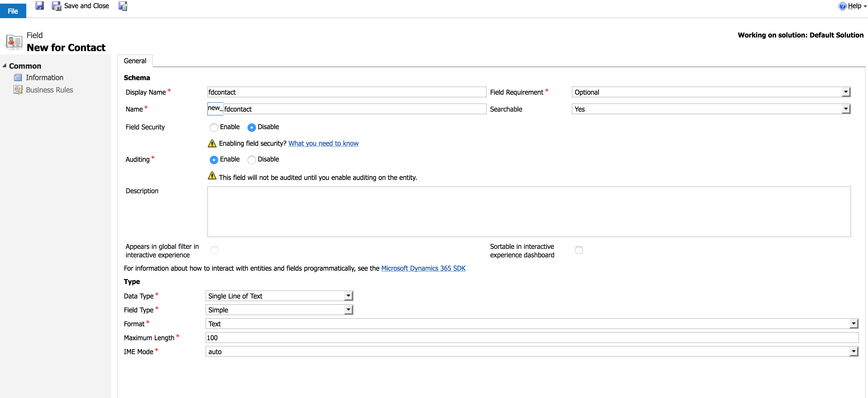The height and width of the screenshot is (398, 868).
Task: Click the Information form icon in sidebar
Action: pyautogui.click(x=18, y=78)
